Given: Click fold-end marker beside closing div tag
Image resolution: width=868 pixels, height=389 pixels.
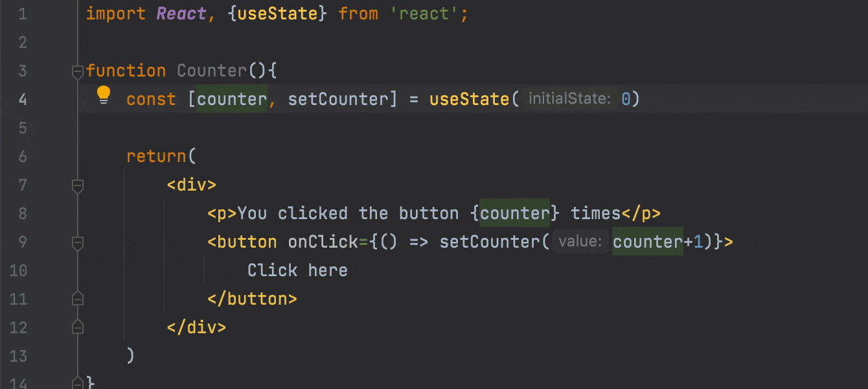Looking at the screenshot, I should click(x=78, y=327).
